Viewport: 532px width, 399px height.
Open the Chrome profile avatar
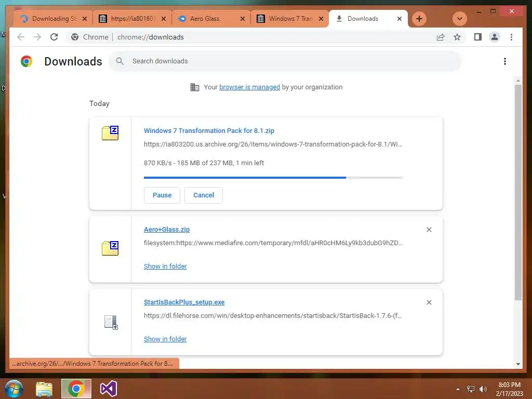pyautogui.click(x=495, y=37)
